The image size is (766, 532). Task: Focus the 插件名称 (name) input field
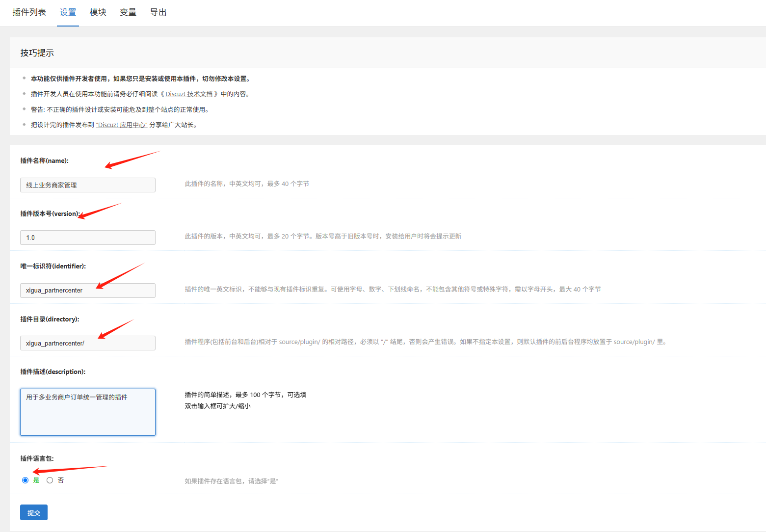[88, 185]
